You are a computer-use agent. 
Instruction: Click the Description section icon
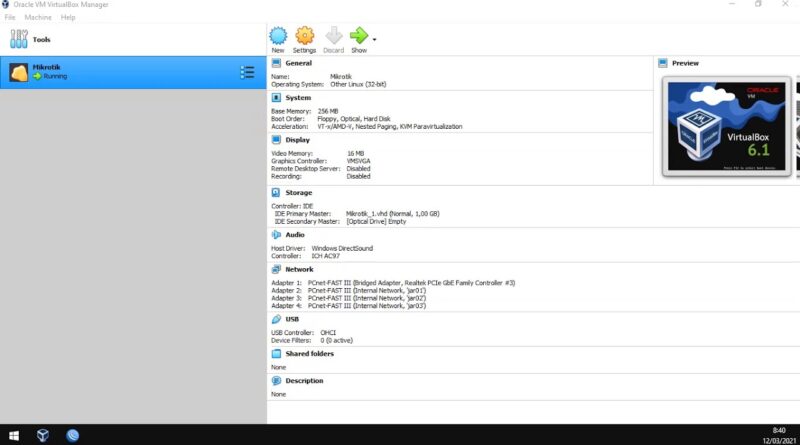pyautogui.click(x=276, y=381)
